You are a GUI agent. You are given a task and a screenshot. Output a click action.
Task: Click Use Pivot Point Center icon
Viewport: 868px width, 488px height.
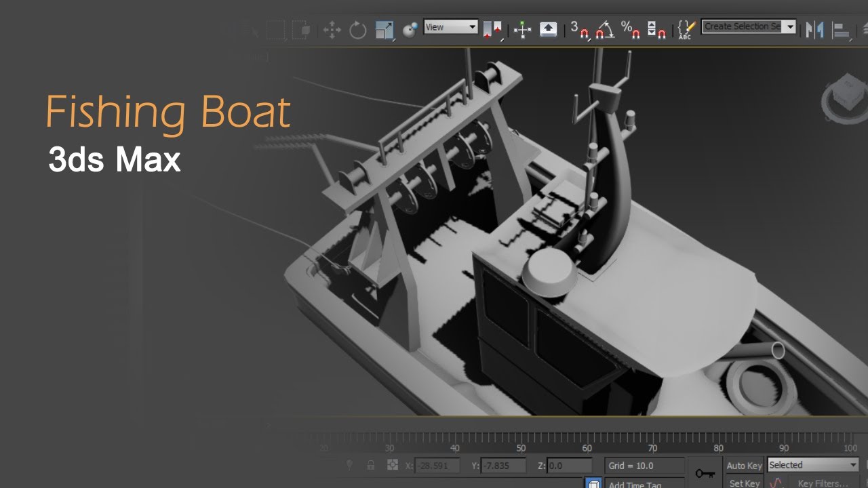[x=493, y=30]
